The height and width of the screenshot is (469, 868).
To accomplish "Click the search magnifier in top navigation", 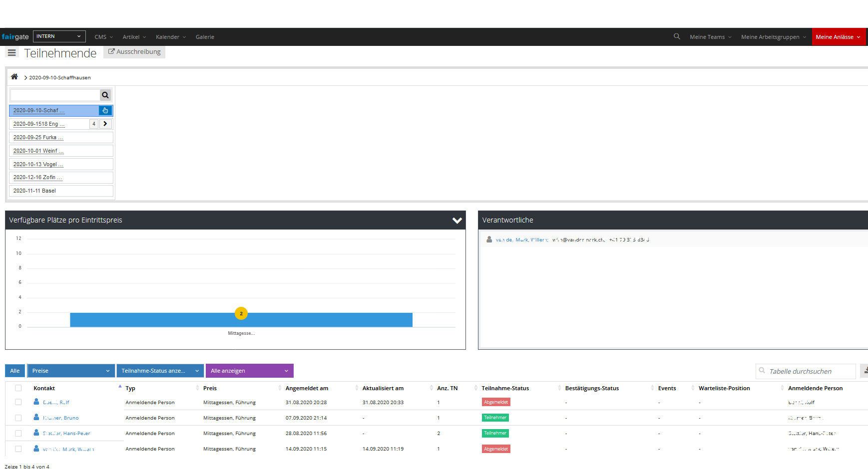I will [x=677, y=36].
